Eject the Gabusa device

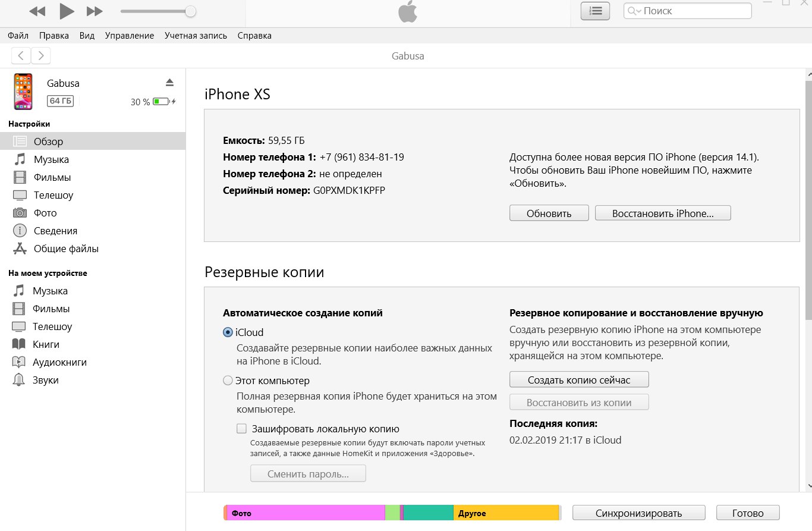point(169,82)
